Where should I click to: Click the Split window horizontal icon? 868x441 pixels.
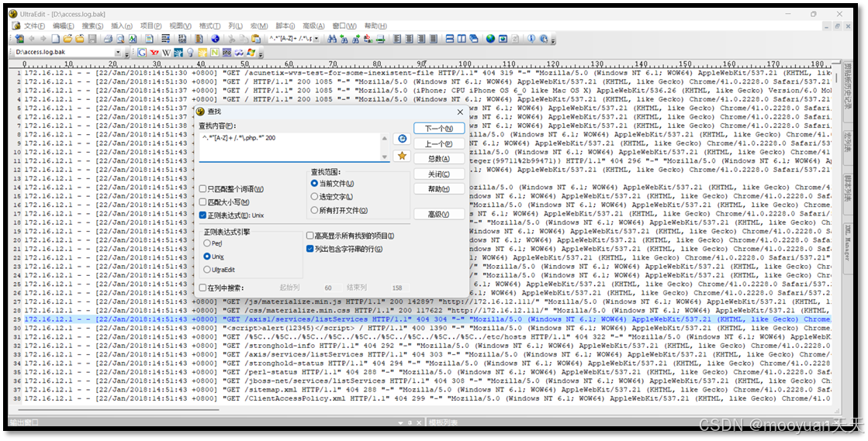[449, 39]
